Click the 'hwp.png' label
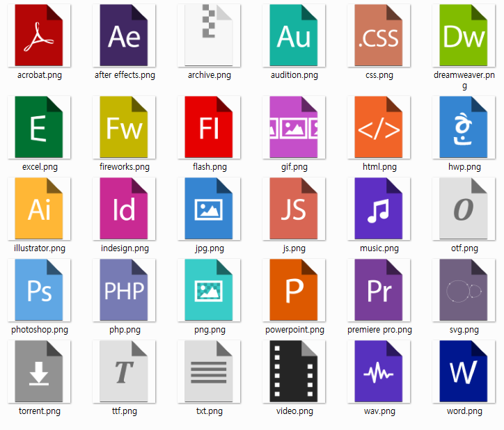 (464, 167)
